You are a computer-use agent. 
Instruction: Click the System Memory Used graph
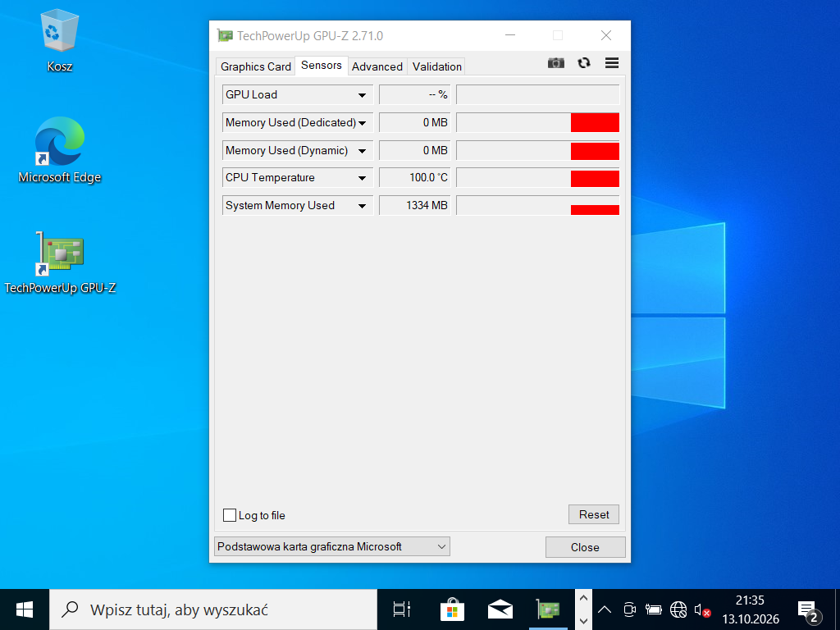[538, 206]
